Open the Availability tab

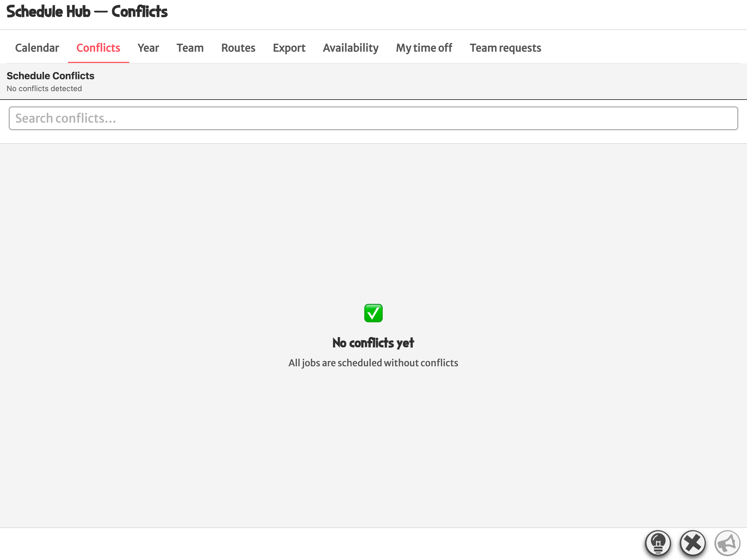[351, 48]
